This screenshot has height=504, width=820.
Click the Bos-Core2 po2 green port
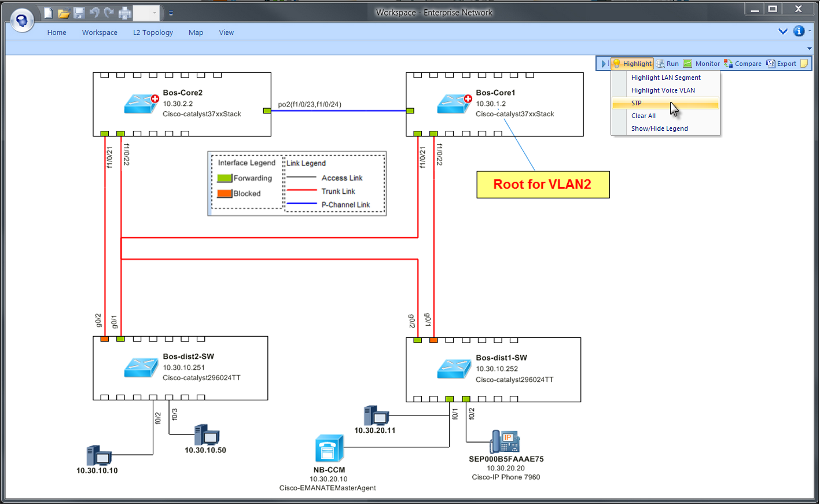(x=267, y=111)
